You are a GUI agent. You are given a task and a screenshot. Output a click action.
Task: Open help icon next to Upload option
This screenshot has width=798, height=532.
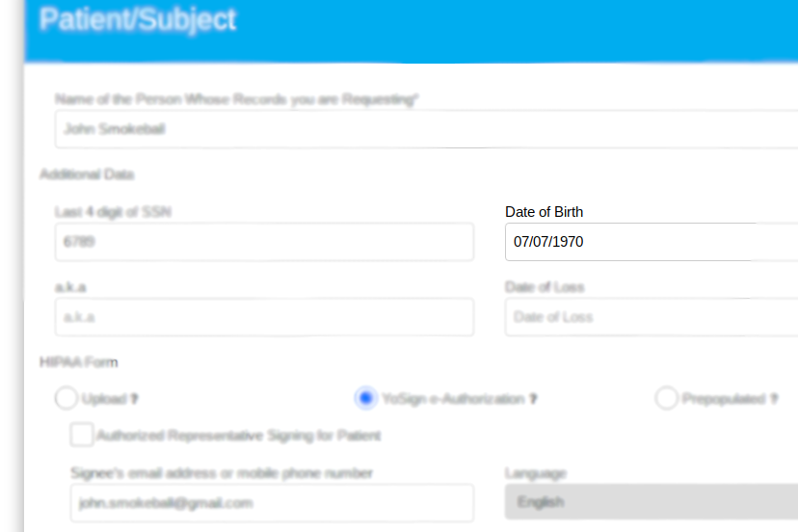coord(134,399)
